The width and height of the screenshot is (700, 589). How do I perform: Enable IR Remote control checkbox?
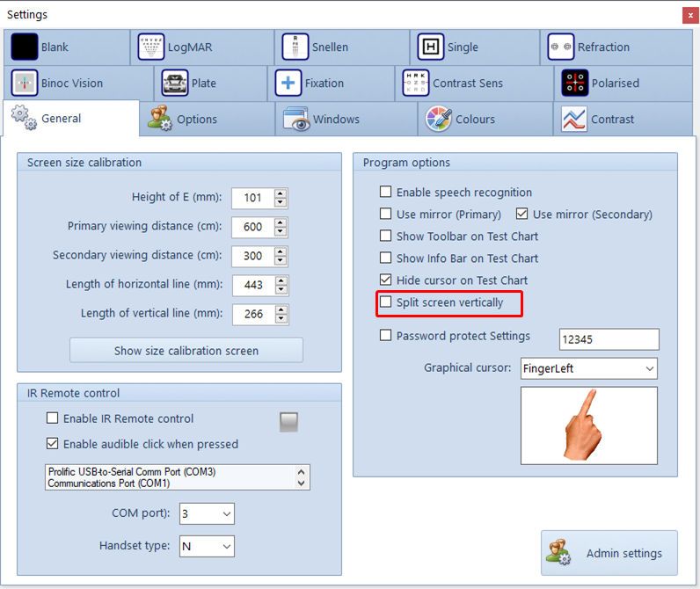[53, 419]
